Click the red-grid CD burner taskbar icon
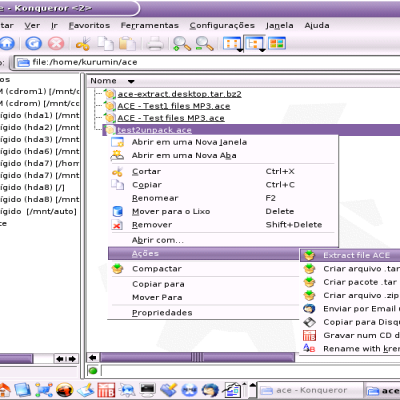Viewport: 400px width, 400px height. 106,390
